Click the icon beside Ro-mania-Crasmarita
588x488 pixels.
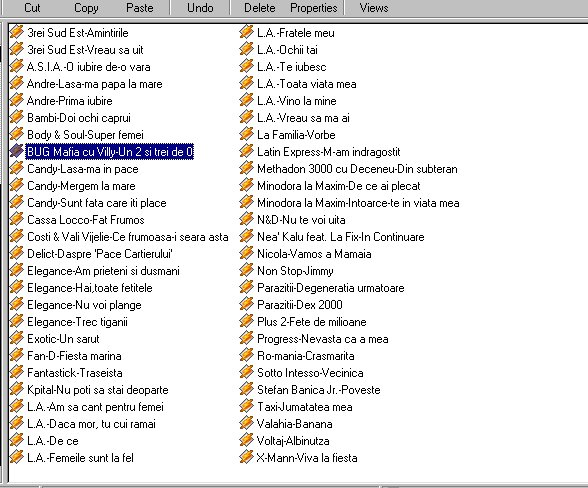246,355
